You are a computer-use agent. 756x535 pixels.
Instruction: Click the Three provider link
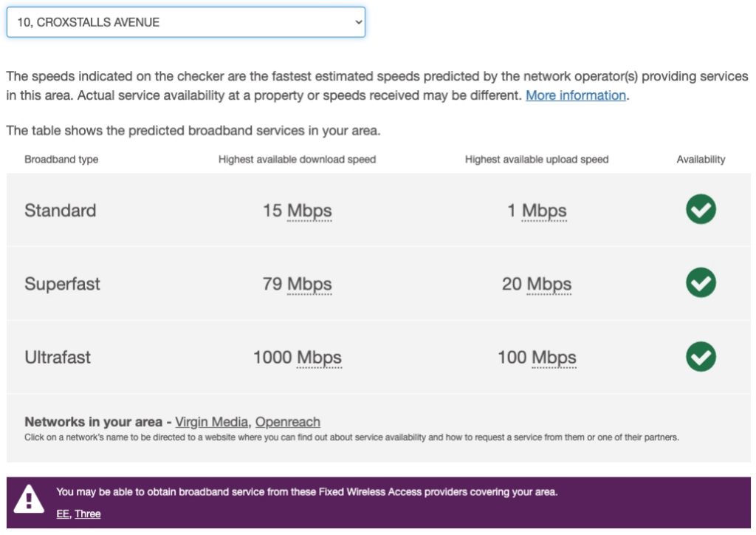point(89,514)
